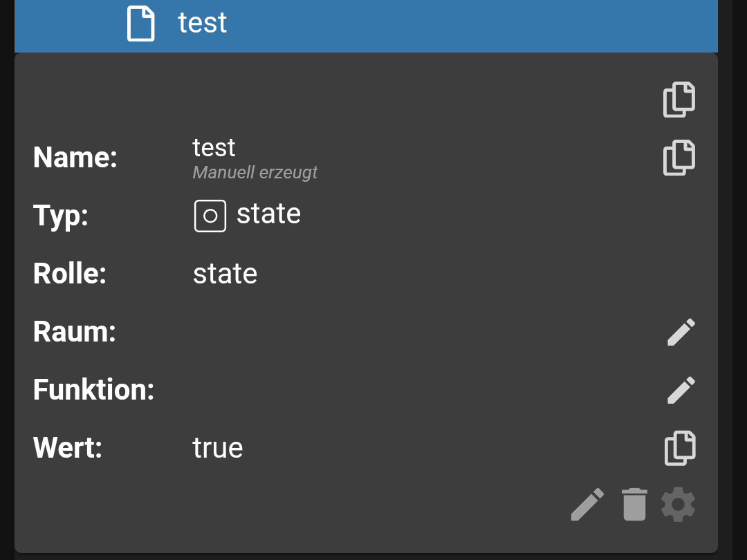The width and height of the screenshot is (747, 560).
Task: Copy the object ID with the topmost copy icon
Action: pos(679,100)
